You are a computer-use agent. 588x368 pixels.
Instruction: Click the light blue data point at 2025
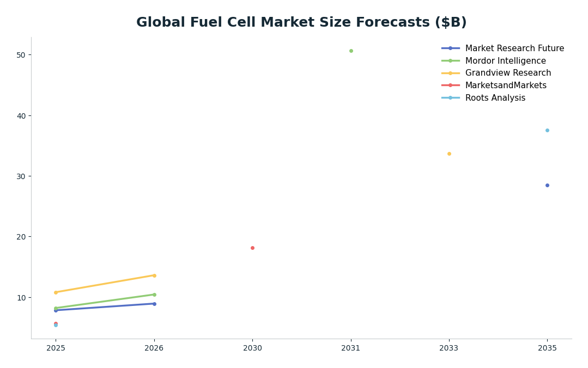point(56,326)
